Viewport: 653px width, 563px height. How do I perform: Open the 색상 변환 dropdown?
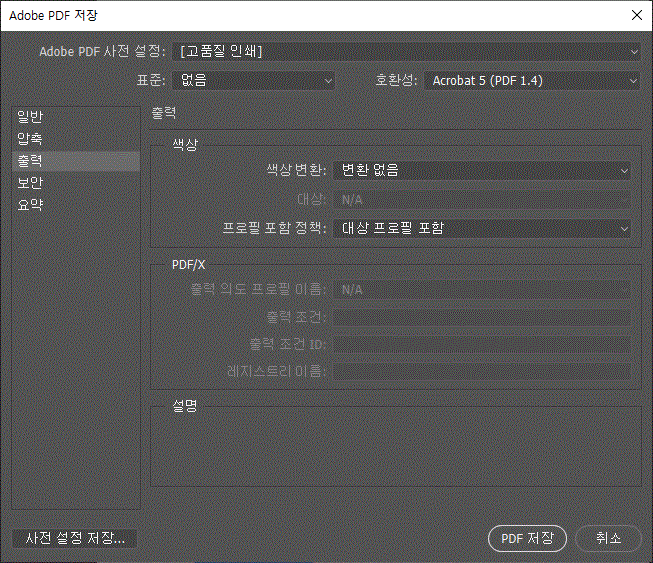click(x=481, y=170)
